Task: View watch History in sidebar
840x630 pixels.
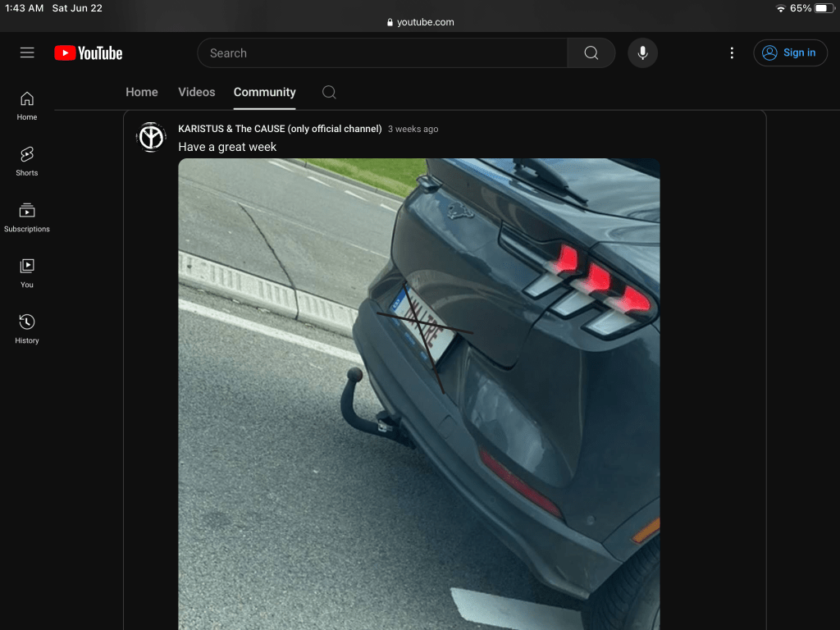Action: [27, 329]
